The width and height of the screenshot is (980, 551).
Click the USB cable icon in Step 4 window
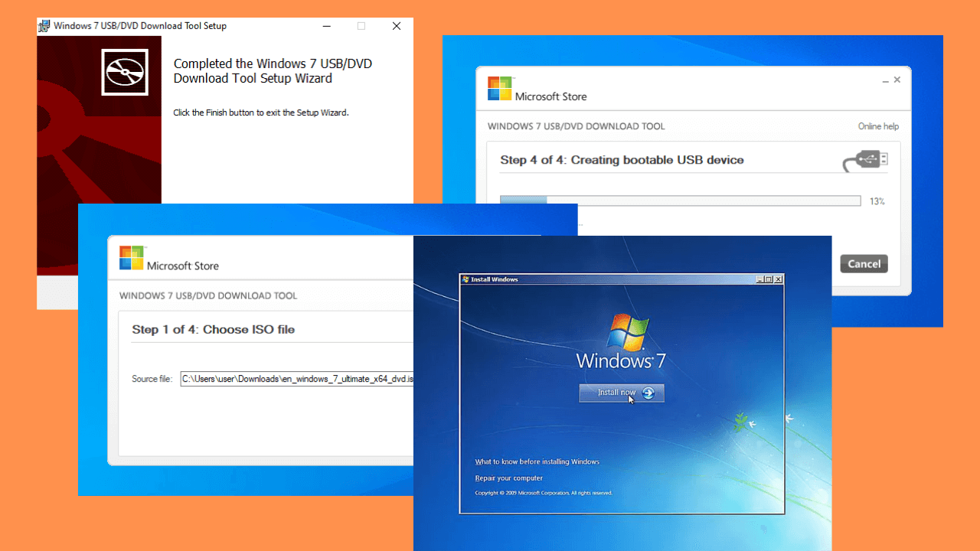coord(866,161)
